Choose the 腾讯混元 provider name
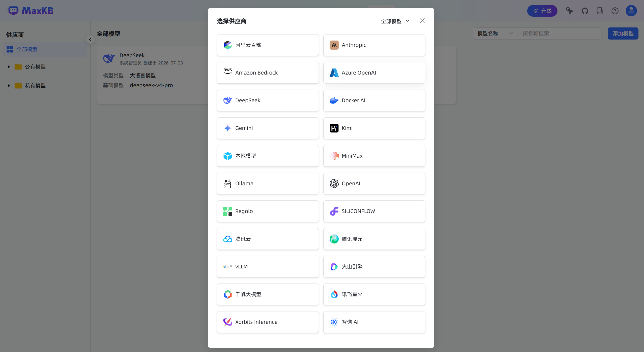This screenshot has height=352, width=644. click(352, 239)
